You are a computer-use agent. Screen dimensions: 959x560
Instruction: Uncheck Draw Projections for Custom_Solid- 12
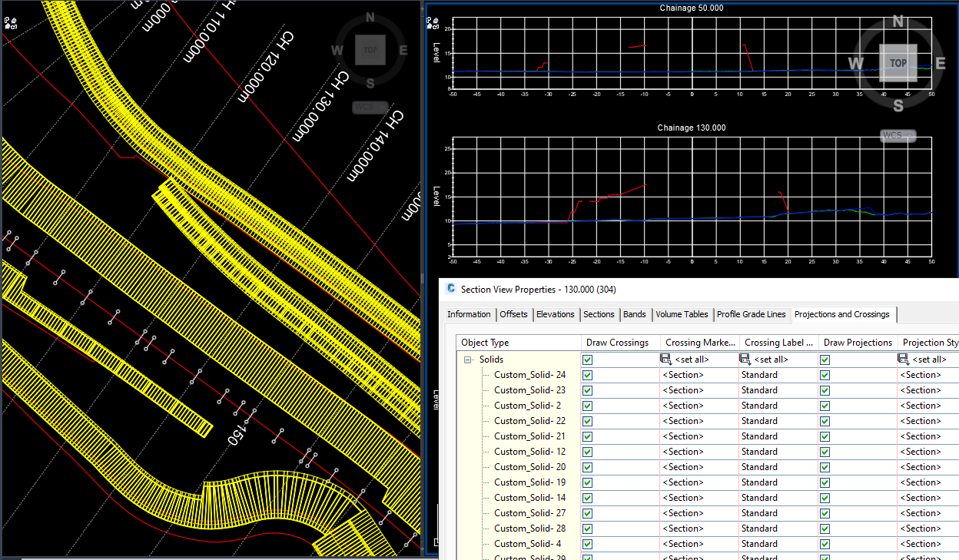(825, 452)
